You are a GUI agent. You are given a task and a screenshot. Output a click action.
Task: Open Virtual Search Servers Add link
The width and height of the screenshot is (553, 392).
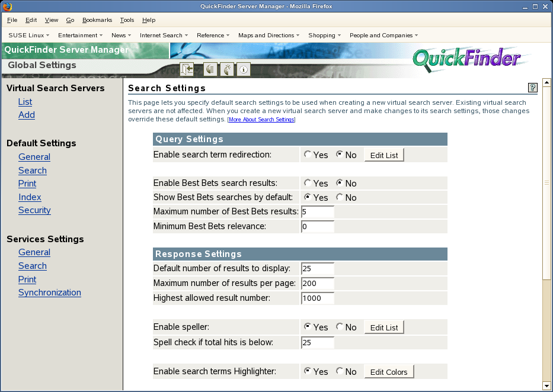click(x=27, y=115)
